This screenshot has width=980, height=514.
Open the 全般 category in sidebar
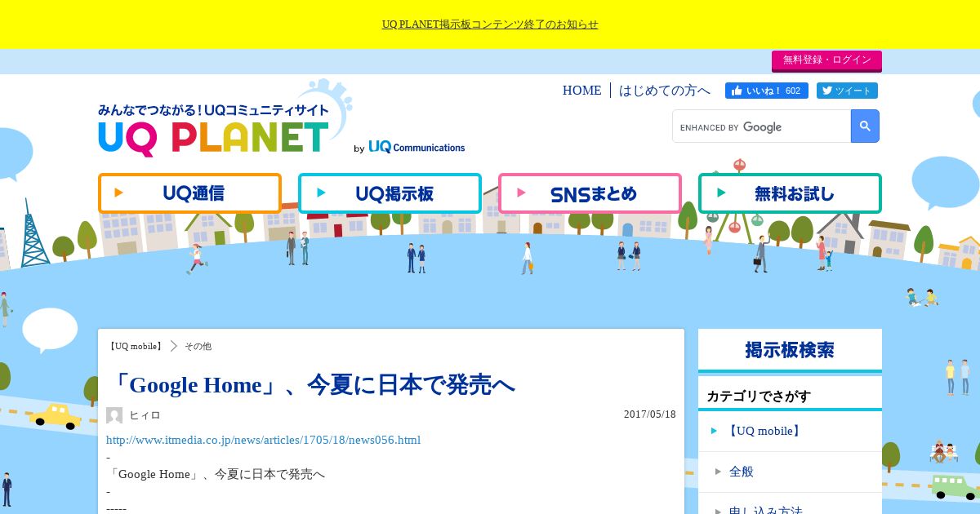(790, 472)
